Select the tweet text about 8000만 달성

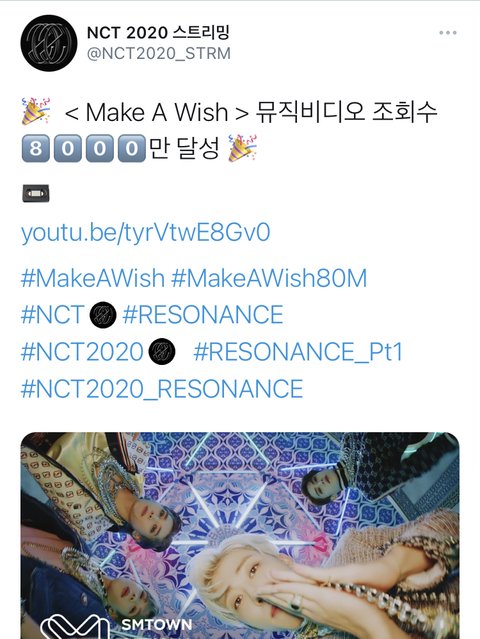229,130
